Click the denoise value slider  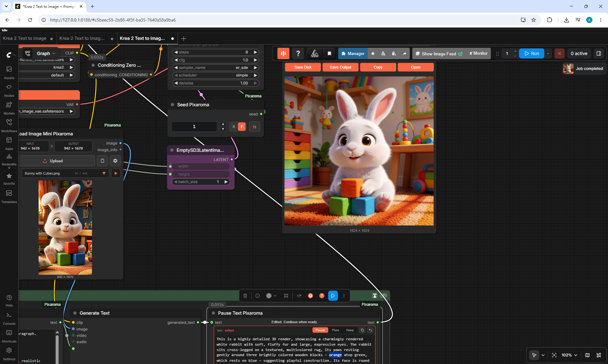pos(215,83)
